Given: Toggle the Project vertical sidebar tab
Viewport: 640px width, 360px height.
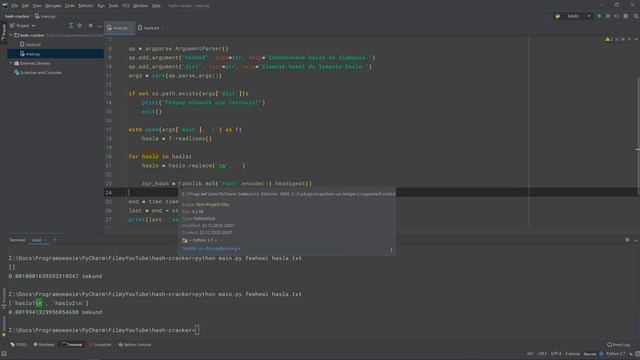Looking at the screenshot, I should pyautogui.click(x=3, y=31).
